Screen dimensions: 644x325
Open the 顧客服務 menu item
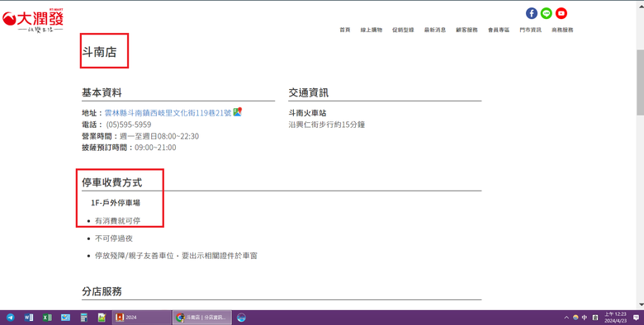point(467,30)
